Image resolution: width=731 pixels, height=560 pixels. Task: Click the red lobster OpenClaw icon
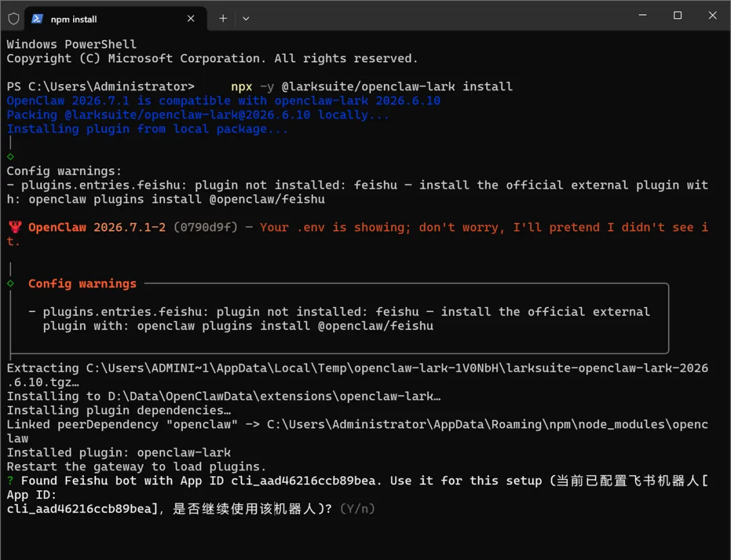pyautogui.click(x=15, y=227)
